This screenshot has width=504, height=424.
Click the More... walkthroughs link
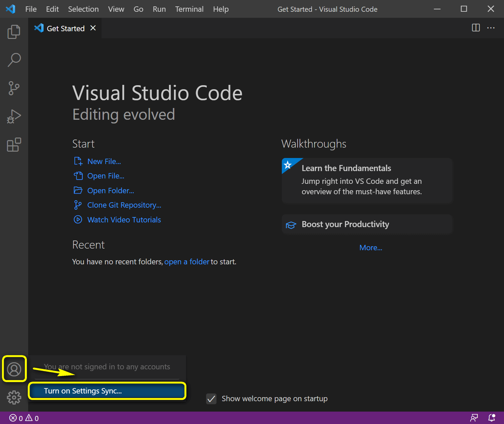point(371,248)
